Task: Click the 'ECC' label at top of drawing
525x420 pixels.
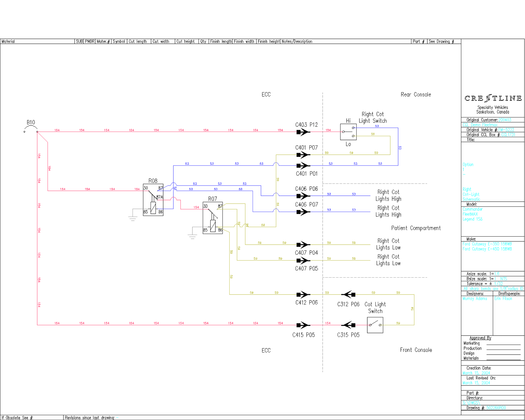Action: pos(266,94)
